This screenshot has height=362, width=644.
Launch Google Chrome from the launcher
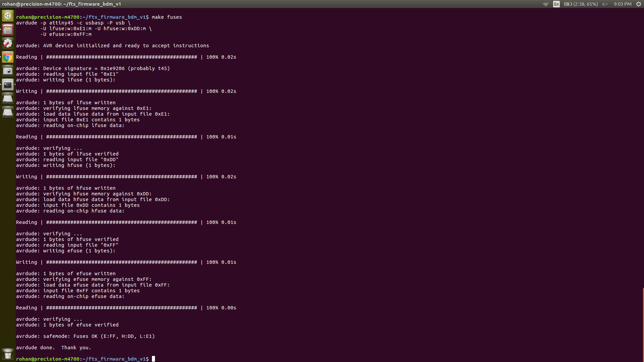(x=8, y=57)
